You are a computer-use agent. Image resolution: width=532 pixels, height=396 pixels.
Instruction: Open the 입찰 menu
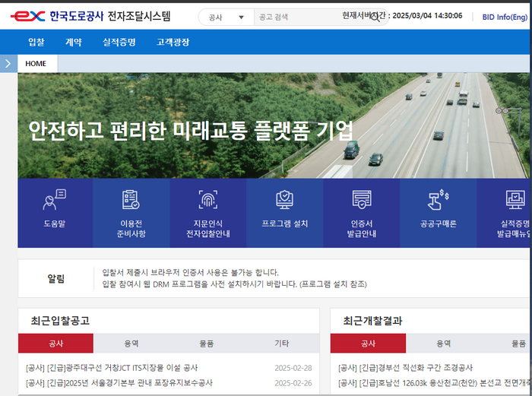(36, 43)
